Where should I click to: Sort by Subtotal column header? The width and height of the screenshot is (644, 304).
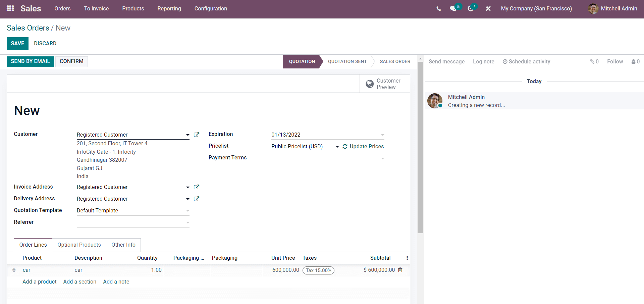coord(380,258)
